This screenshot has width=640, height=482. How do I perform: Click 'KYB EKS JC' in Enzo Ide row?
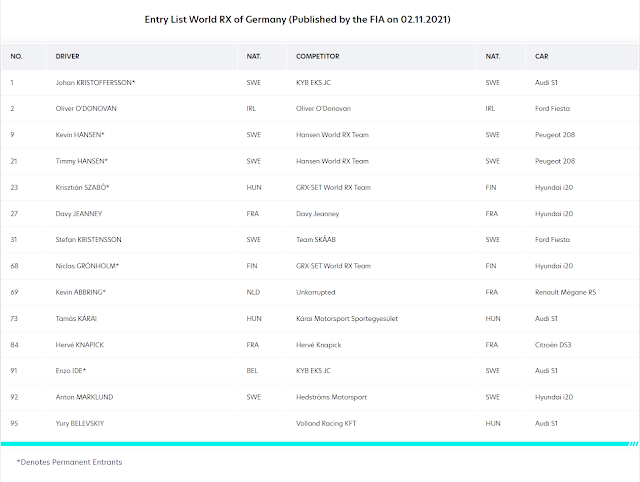[x=313, y=371]
